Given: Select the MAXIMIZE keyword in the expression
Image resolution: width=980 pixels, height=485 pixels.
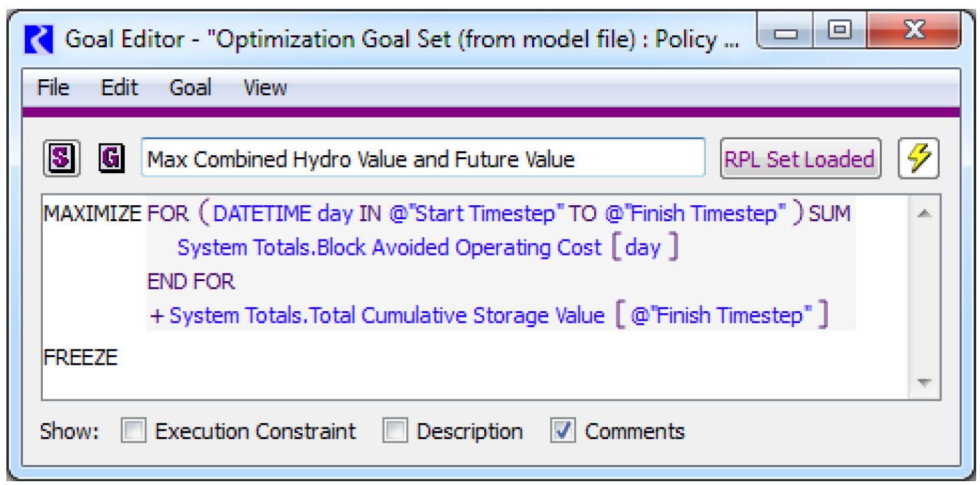Looking at the screenshot, I should pyautogui.click(x=93, y=213).
